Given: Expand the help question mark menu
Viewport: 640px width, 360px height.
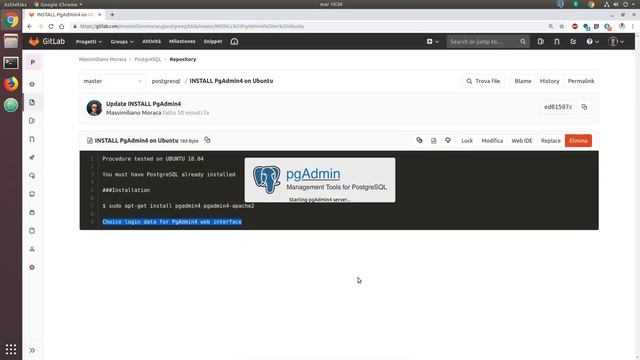Looking at the screenshot, I should tap(592, 41).
